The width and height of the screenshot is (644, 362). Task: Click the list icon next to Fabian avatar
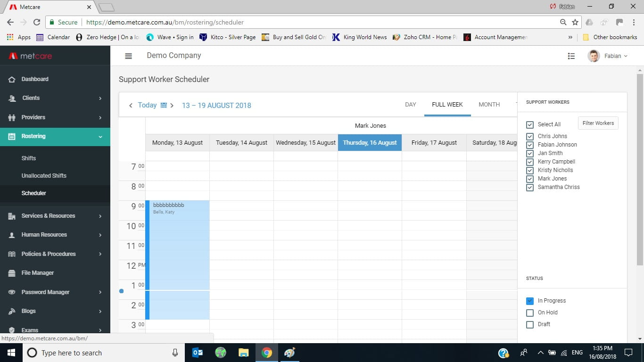571,56
